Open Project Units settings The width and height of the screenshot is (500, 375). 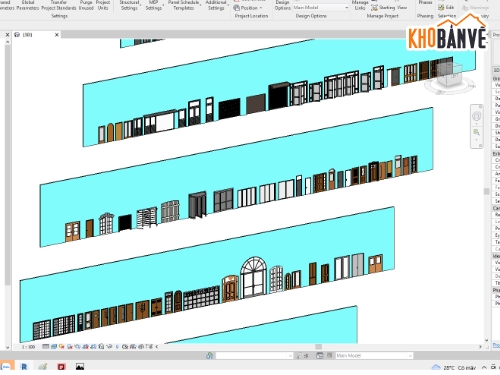click(x=103, y=5)
